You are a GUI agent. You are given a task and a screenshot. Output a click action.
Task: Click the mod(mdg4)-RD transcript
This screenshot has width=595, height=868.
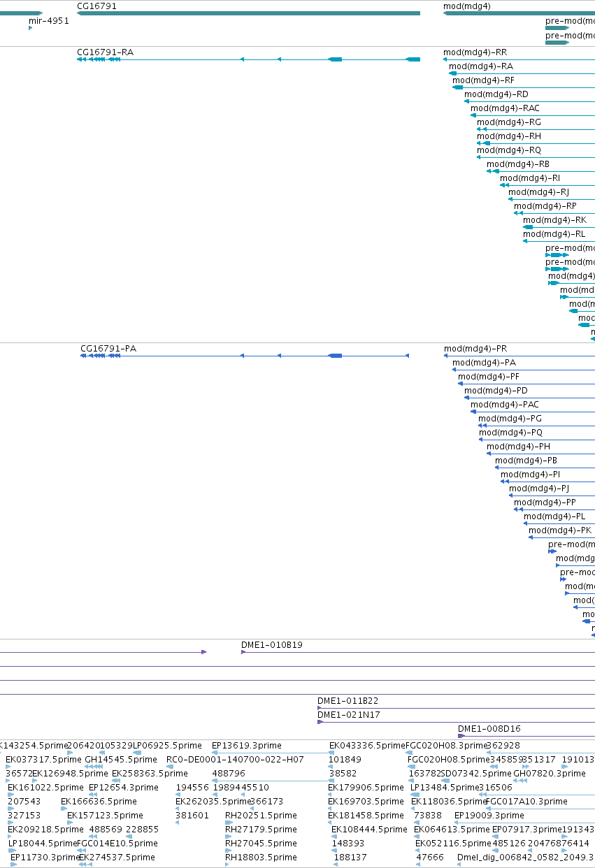496,94
